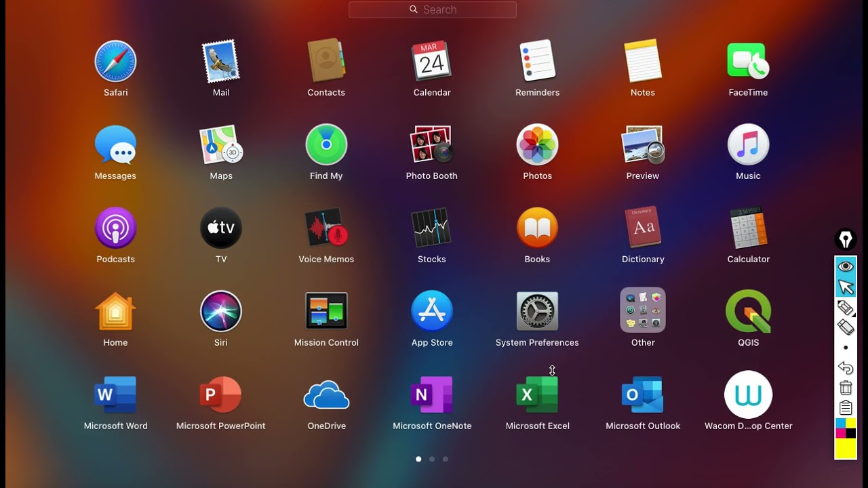Launch the Books app
This screenshot has width=868, height=488.
click(537, 228)
